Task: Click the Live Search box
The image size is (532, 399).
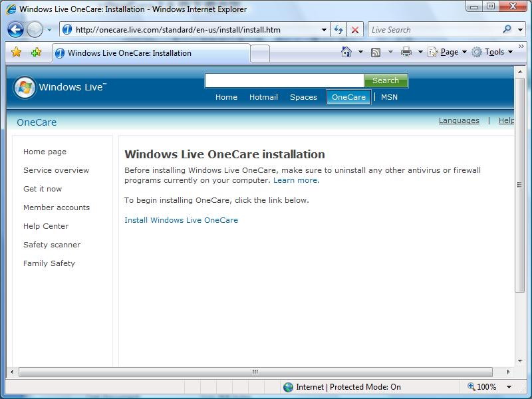Action: click(436, 30)
